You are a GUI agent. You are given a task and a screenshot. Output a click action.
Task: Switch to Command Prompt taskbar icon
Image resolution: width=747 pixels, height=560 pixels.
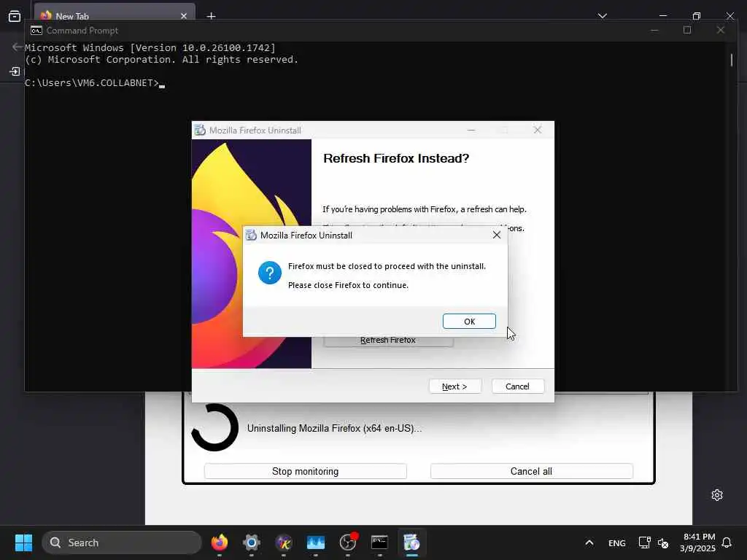pyautogui.click(x=379, y=542)
